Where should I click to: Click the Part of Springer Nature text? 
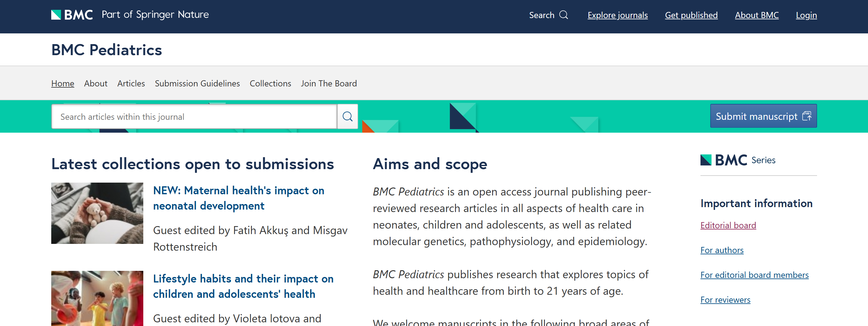pos(155,15)
